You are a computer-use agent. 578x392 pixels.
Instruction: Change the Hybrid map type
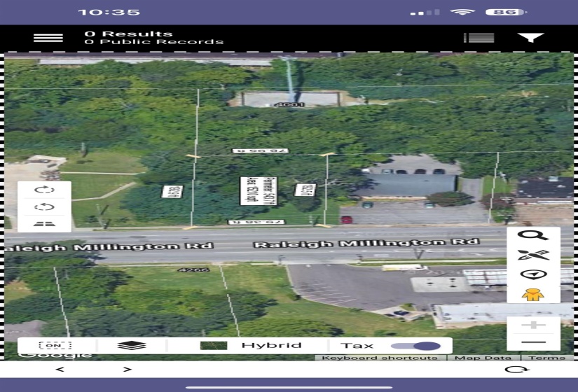(250, 346)
